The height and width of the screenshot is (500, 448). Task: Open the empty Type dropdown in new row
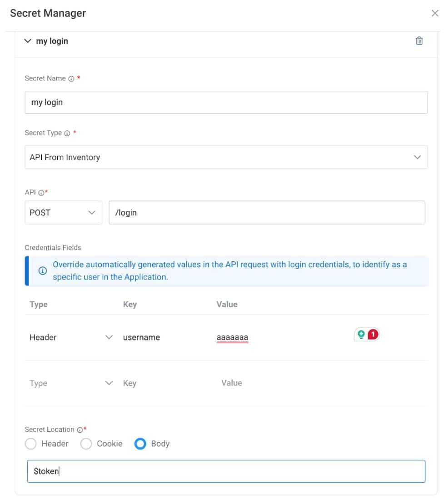coord(71,383)
